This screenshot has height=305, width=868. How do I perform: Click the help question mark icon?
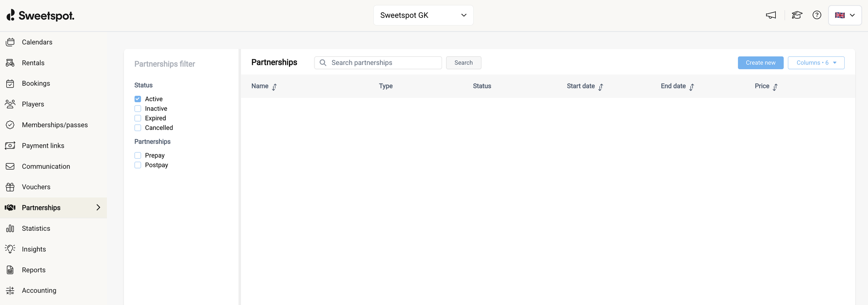coord(817,15)
